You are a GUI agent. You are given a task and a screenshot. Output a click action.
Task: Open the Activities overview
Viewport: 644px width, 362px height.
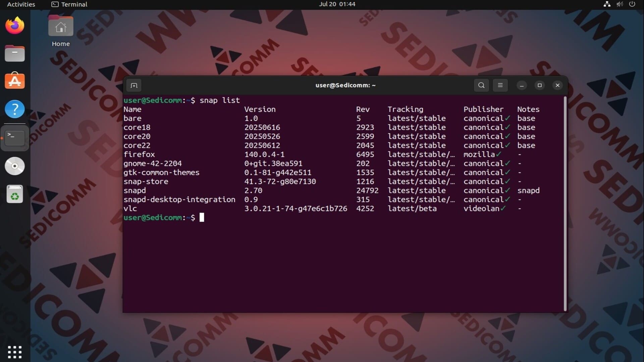click(21, 4)
